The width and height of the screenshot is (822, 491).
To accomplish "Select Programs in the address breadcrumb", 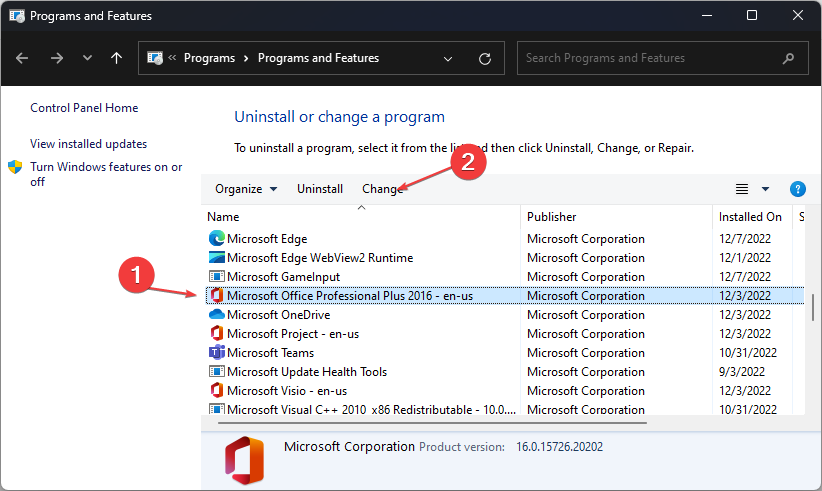I will (x=209, y=58).
